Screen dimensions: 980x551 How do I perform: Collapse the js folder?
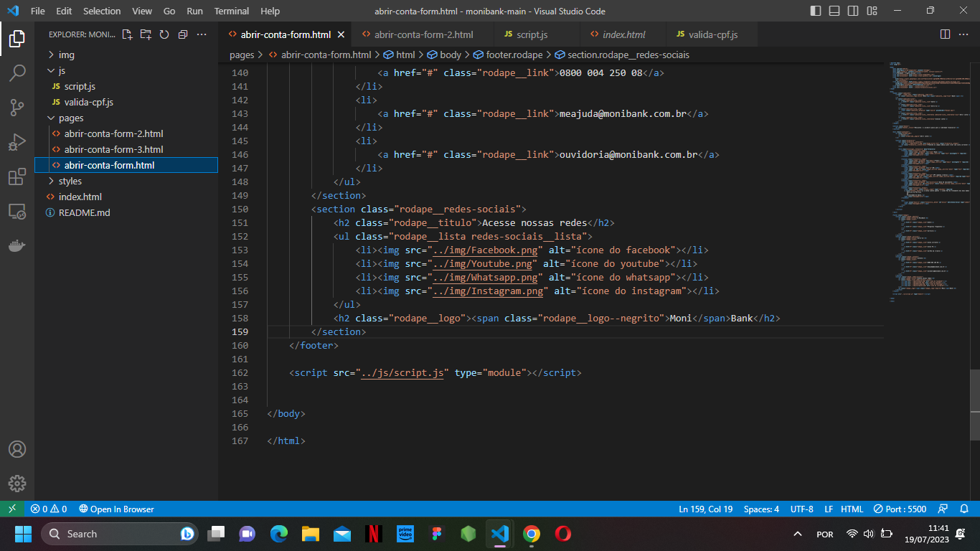tap(126, 70)
